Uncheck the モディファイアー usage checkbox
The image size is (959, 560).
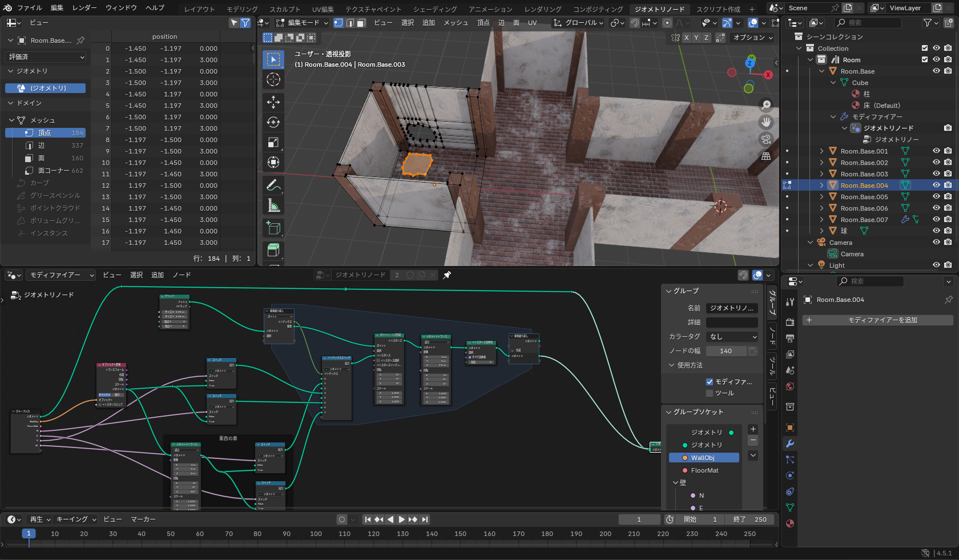710,382
